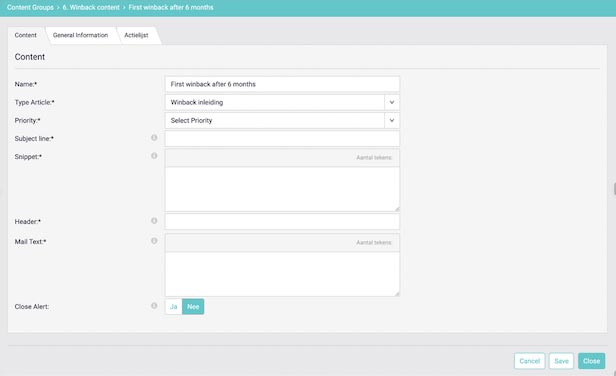Open the Type Article dropdown arrow

[392, 102]
